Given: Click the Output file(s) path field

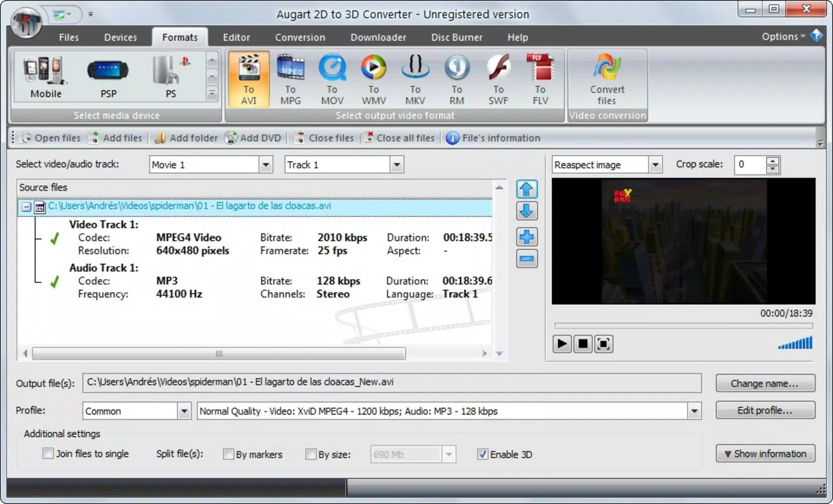Looking at the screenshot, I should pos(392,382).
